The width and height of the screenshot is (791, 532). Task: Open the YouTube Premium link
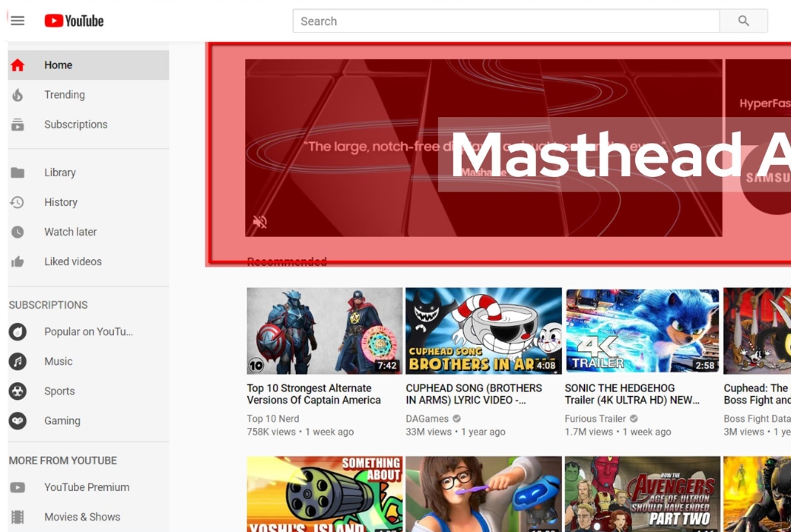pyautogui.click(x=88, y=488)
